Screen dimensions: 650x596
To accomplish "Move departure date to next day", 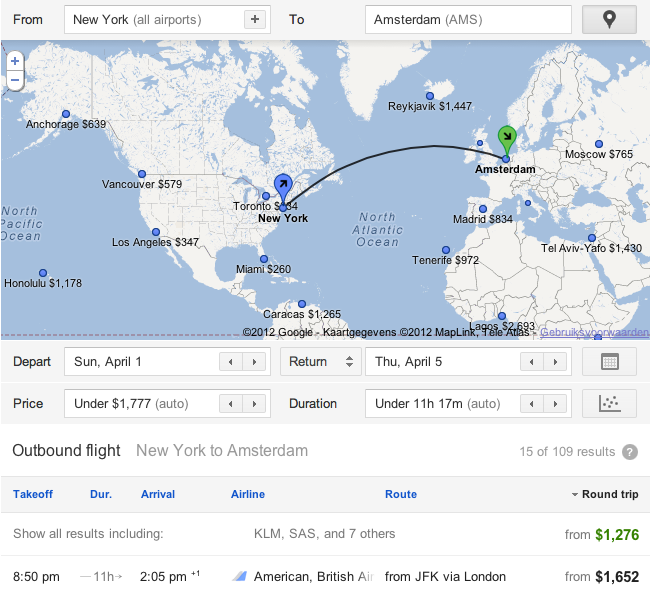I will click(255, 362).
